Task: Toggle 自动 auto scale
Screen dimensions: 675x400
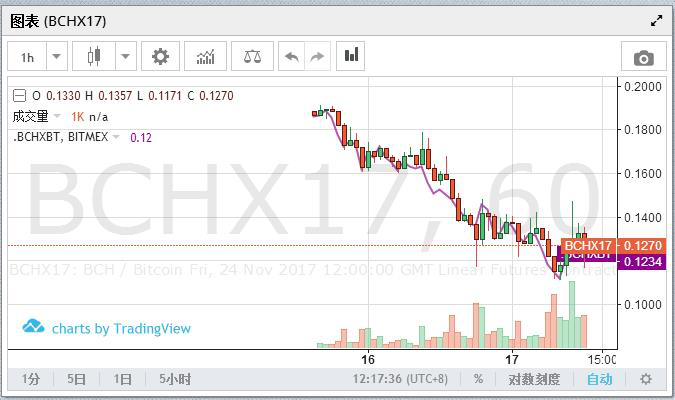Action: pyautogui.click(x=600, y=379)
